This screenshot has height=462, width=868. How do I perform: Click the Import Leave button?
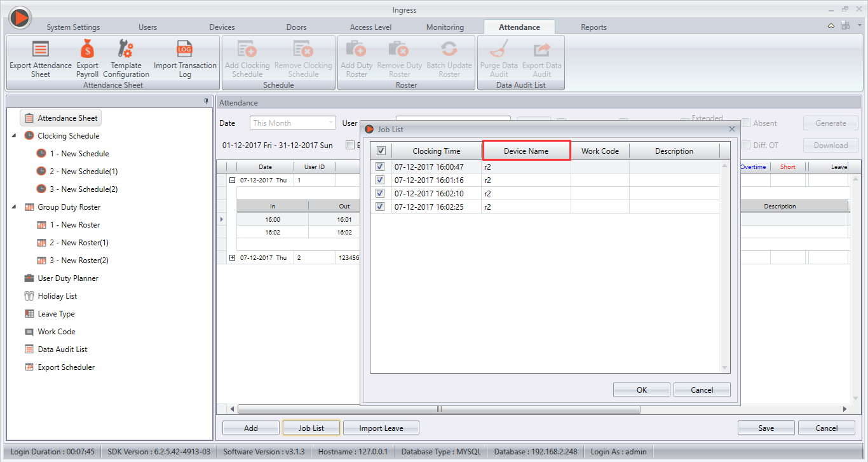pyautogui.click(x=381, y=428)
